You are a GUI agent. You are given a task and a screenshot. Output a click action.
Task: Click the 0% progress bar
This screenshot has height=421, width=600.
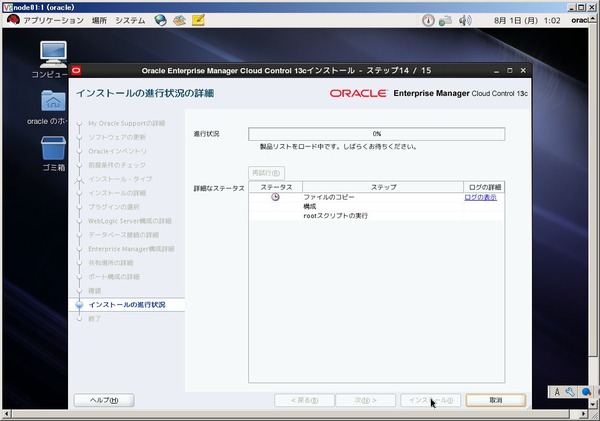tap(377, 134)
